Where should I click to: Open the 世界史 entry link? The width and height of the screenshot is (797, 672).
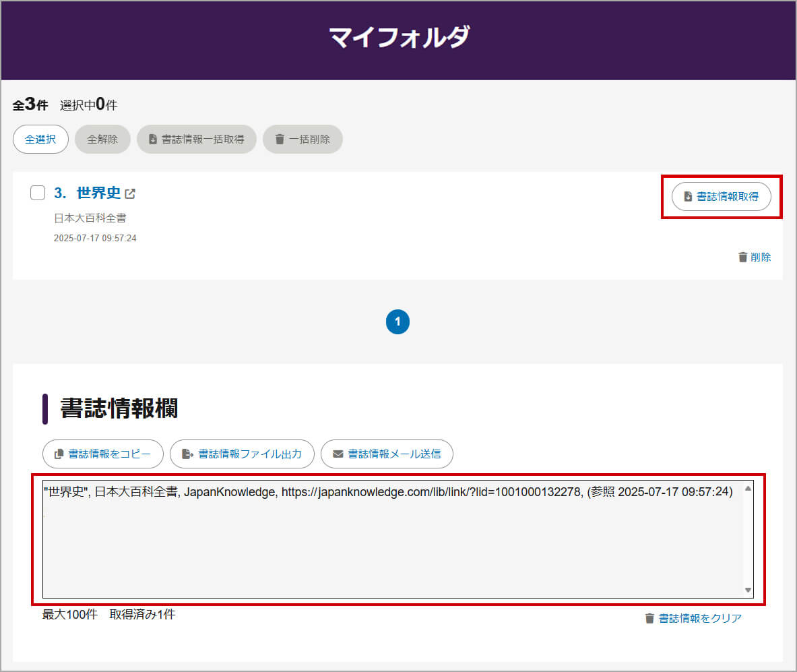(x=98, y=193)
